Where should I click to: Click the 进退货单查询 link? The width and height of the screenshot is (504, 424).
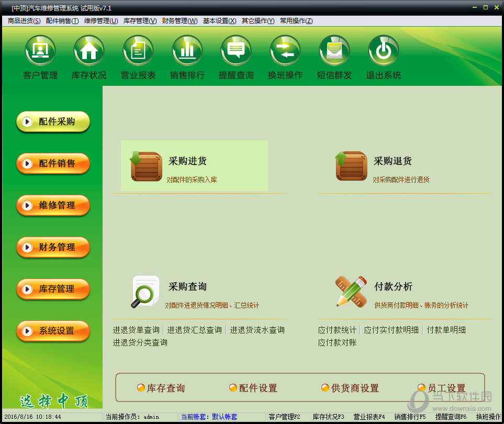(136, 330)
